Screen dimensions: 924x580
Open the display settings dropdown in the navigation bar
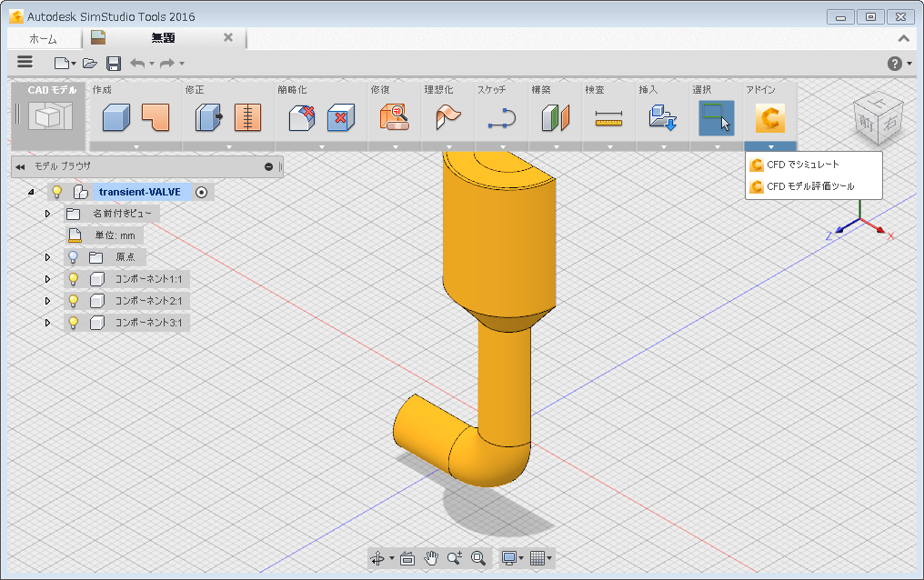(521, 558)
